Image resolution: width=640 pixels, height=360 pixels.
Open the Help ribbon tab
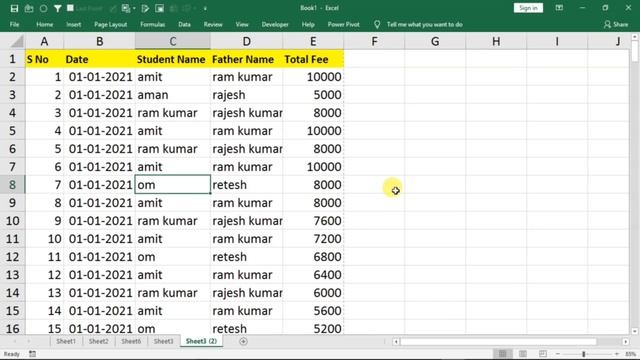pos(308,24)
